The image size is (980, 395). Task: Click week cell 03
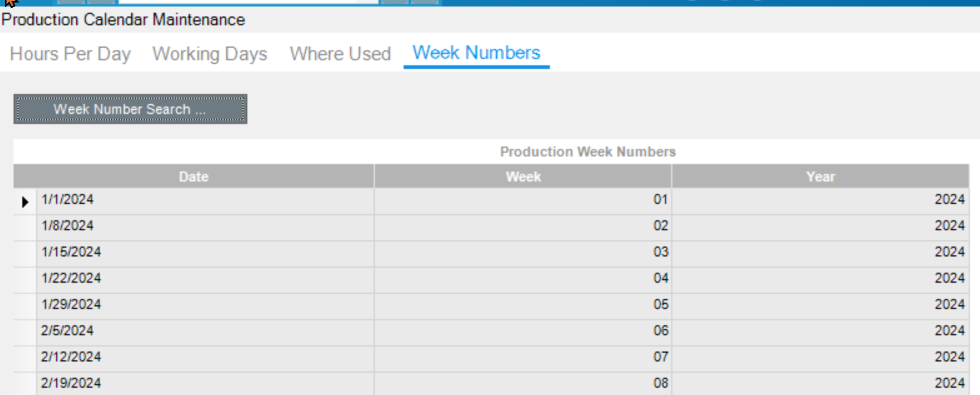(523, 254)
